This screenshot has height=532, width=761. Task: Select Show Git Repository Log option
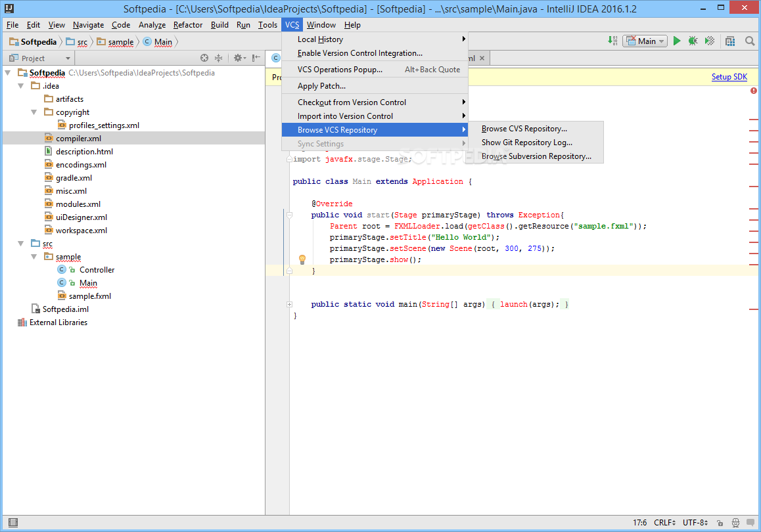536,143
